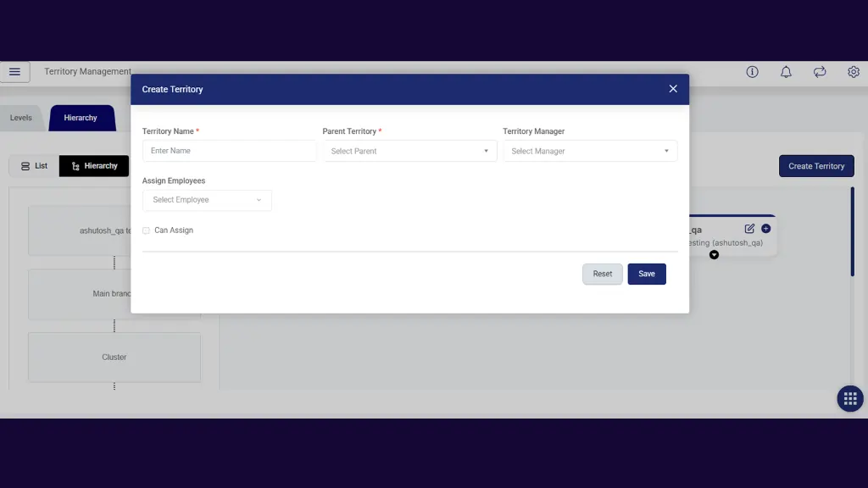Image resolution: width=868 pixels, height=488 pixels.
Task: Click the sync/refresh icon in the header
Action: pyautogui.click(x=820, y=72)
